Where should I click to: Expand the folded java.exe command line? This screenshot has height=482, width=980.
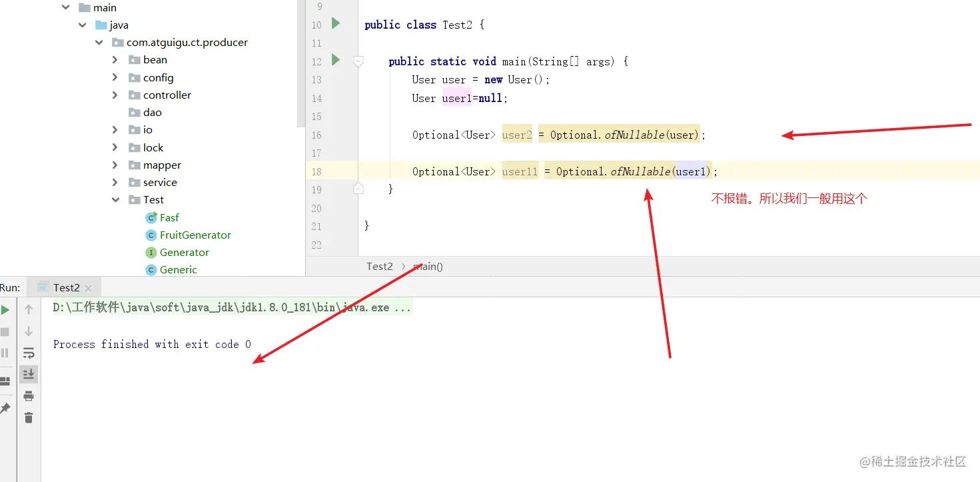coord(232,307)
